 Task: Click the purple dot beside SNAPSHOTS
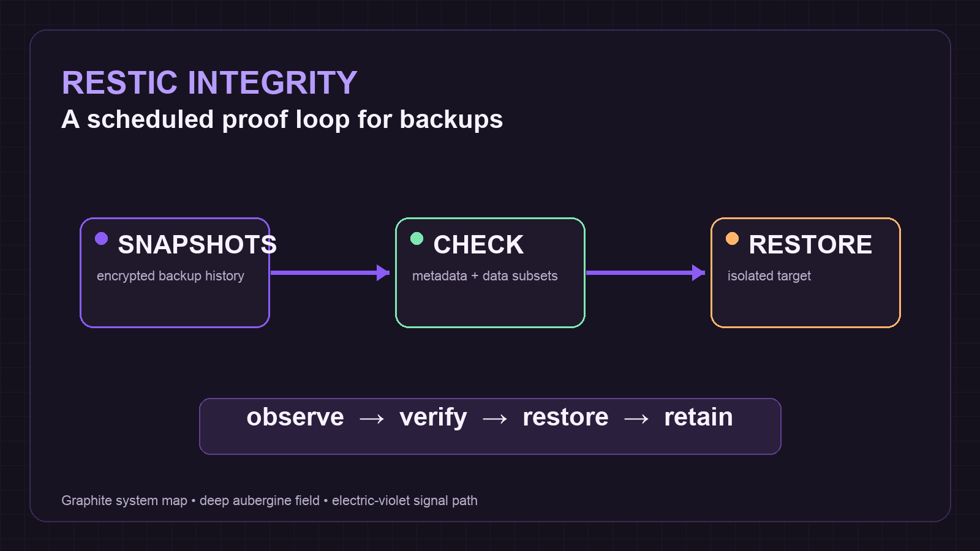point(102,239)
